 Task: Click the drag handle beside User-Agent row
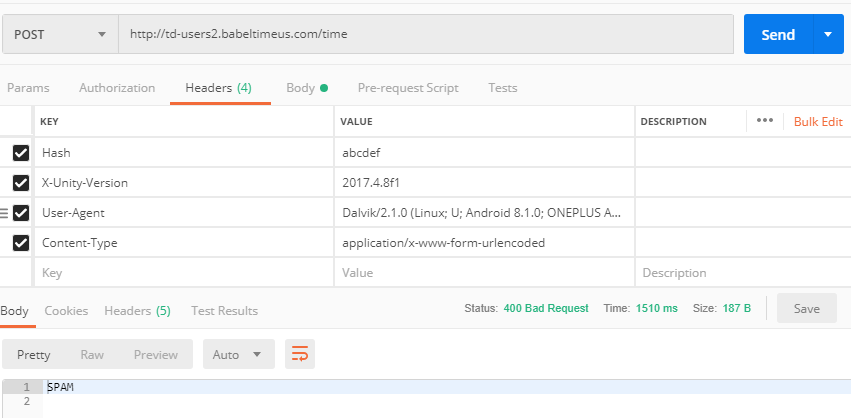click(x=4, y=213)
